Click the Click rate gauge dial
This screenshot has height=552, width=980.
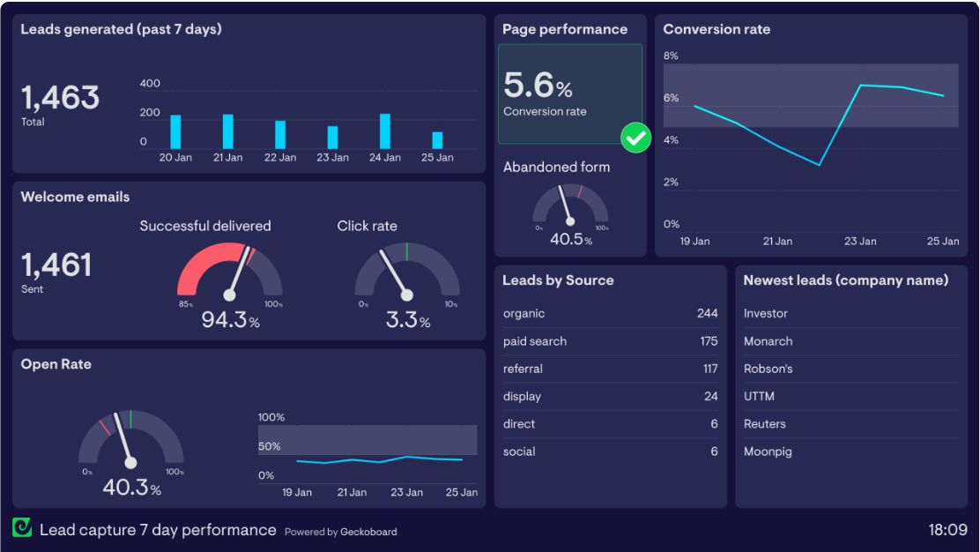coord(406,273)
